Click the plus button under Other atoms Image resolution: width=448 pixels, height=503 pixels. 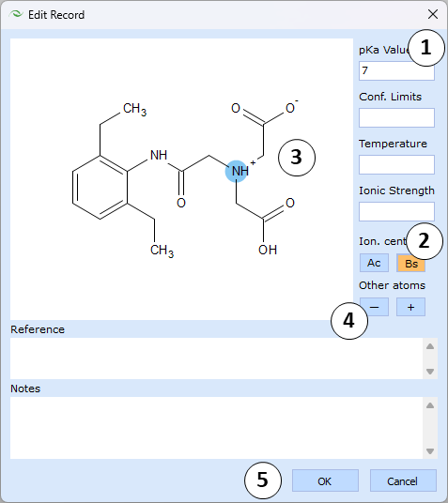click(x=410, y=307)
